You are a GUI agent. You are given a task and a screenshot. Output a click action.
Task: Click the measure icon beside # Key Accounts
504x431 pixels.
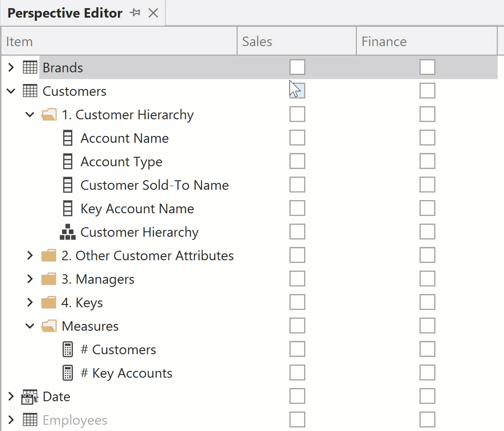[x=68, y=373]
